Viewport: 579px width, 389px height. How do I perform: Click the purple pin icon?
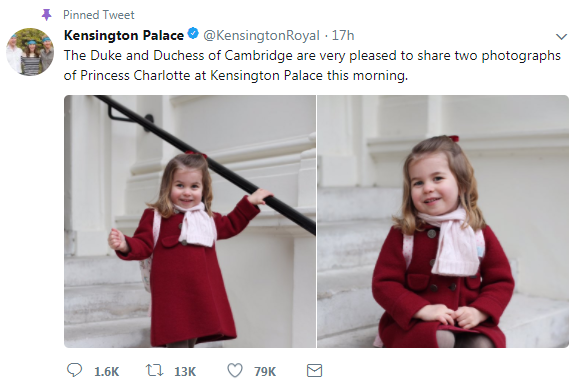pos(47,15)
